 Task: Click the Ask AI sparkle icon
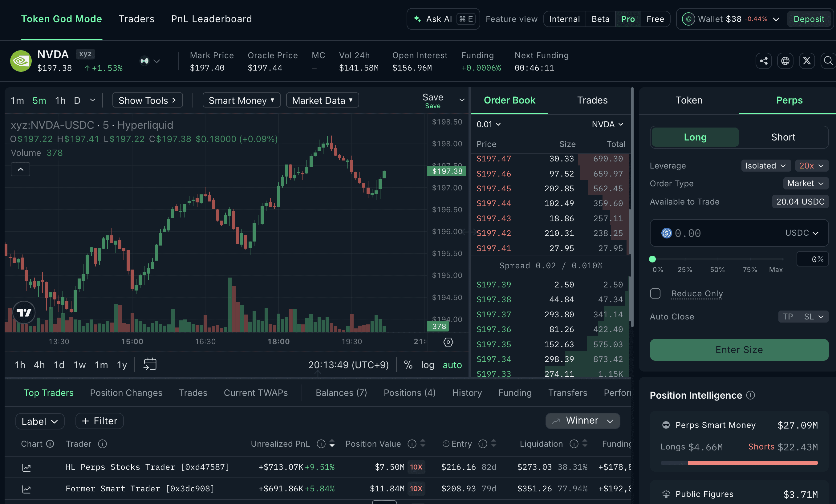417,19
